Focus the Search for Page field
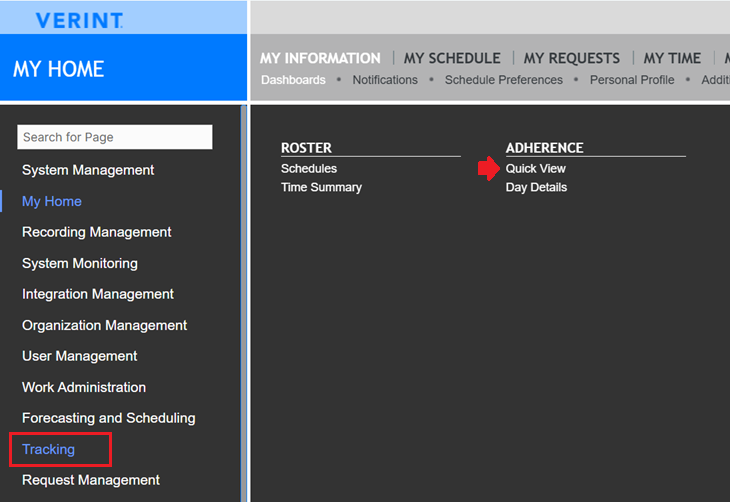Image resolution: width=730 pixels, height=502 pixels. tap(115, 137)
